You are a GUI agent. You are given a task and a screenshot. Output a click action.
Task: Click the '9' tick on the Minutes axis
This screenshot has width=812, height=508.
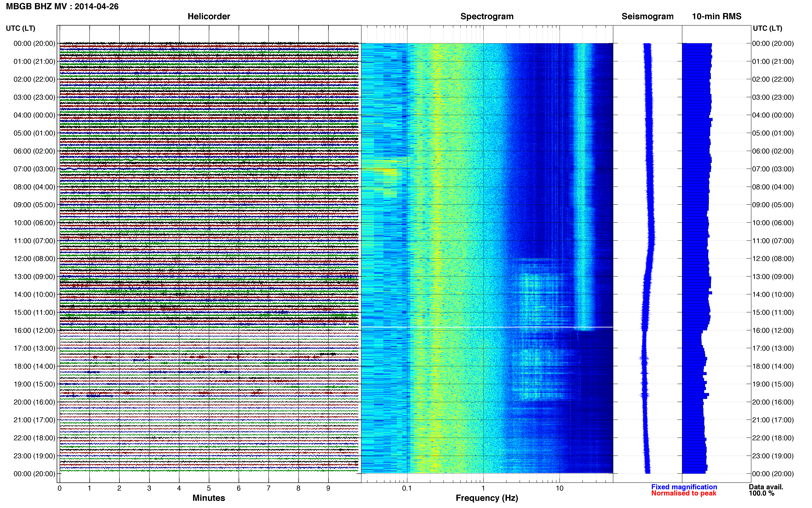pyautogui.click(x=328, y=488)
